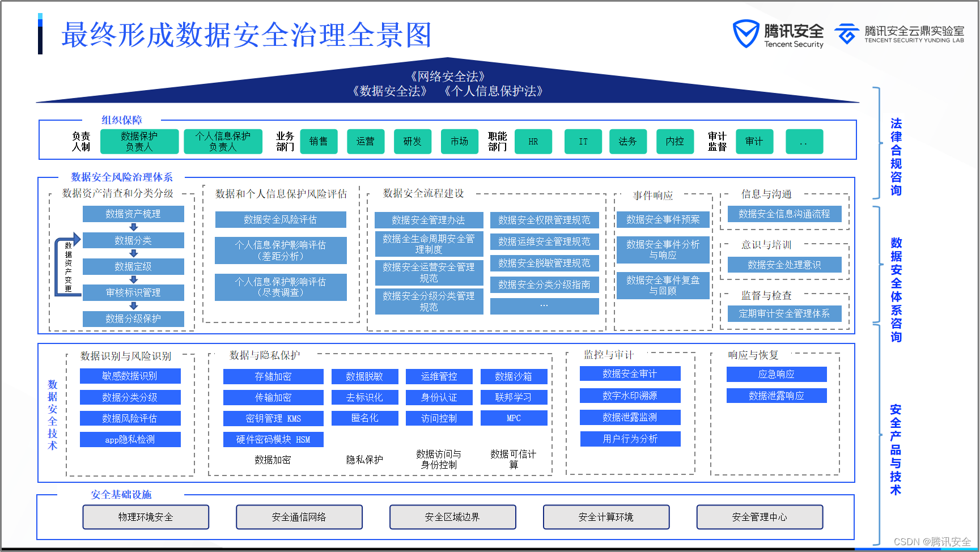Click 去标识化 box
The image size is (980, 552).
click(x=365, y=397)
